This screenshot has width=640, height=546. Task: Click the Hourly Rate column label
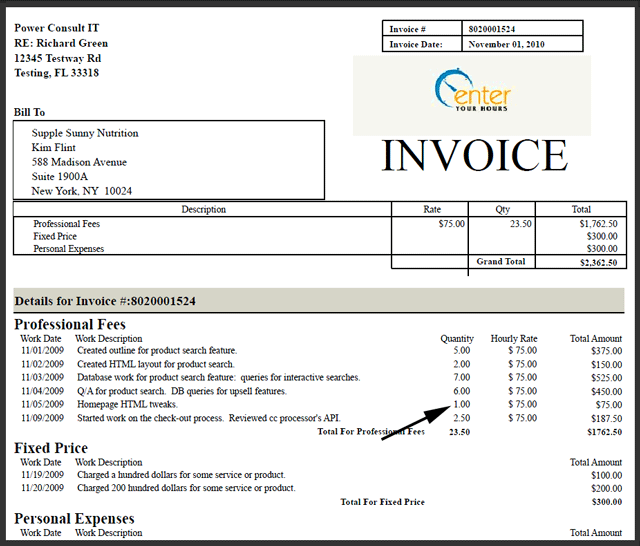tap(514, 339)
